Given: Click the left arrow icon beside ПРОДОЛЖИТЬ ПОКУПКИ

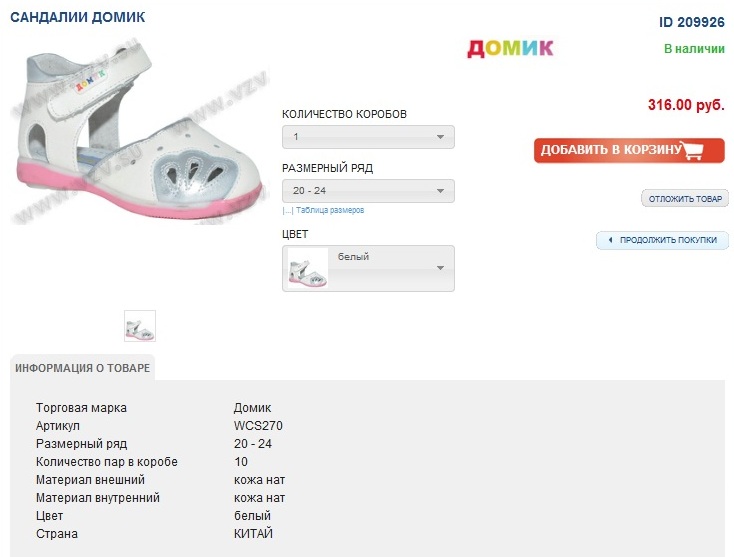Looking at the screenshot, I should point(608,240).
